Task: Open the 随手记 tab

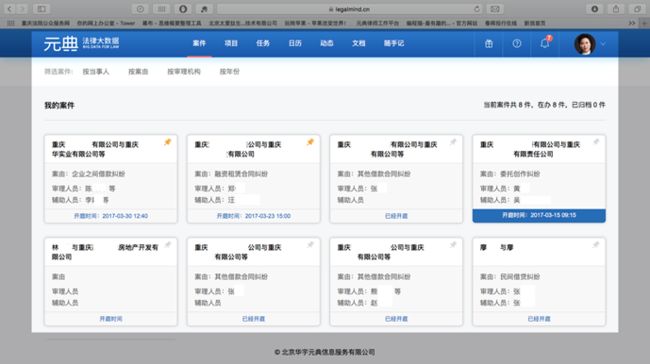Action: pyautogui.click(x=394, y=43)
